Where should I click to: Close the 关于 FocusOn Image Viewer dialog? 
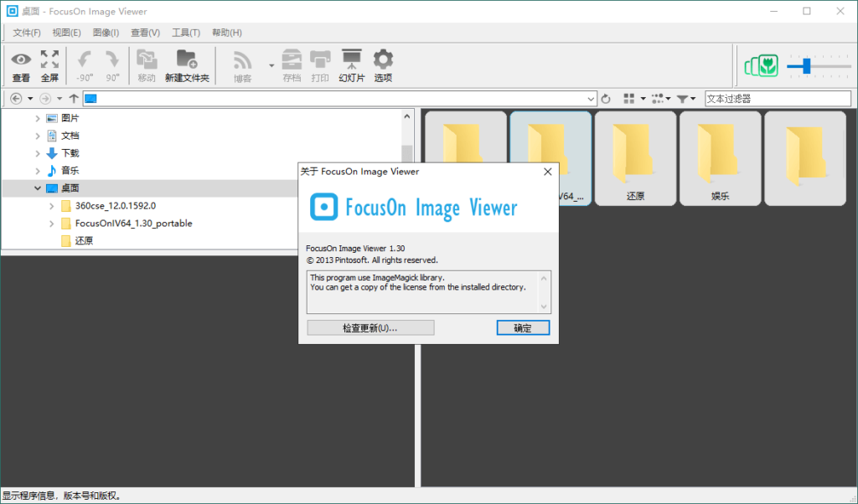click(547, 172)
